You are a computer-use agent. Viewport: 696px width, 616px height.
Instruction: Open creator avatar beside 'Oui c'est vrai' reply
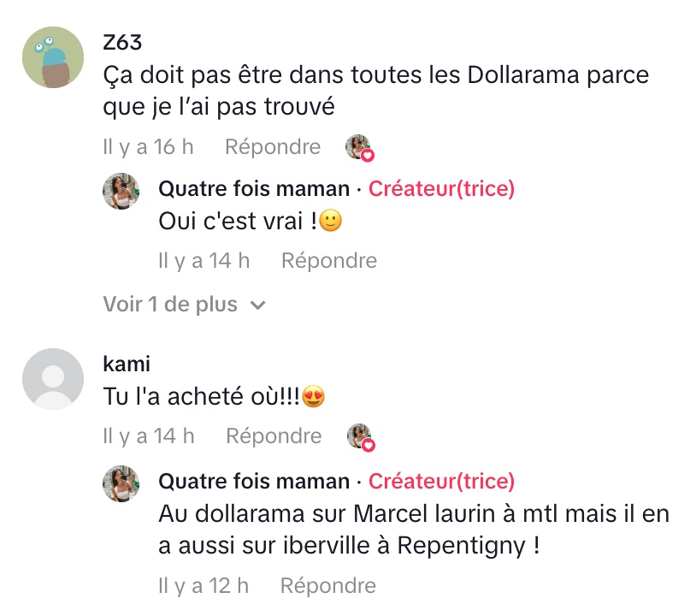click(121, 191)
